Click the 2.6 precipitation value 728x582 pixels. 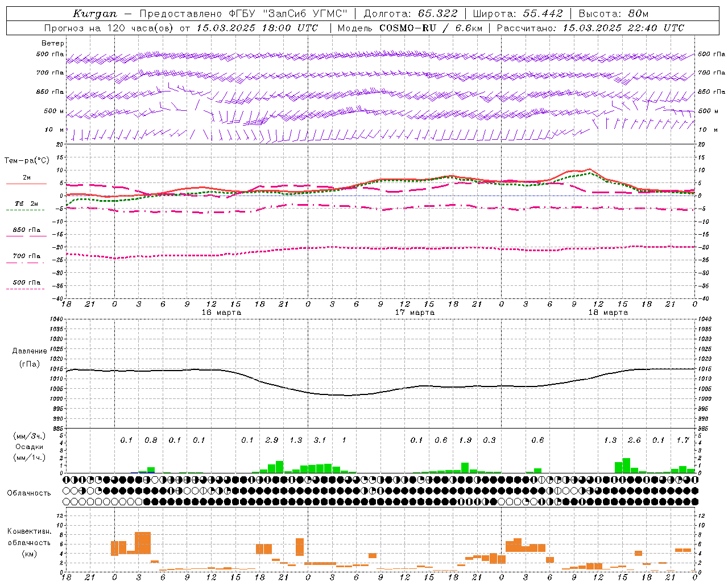point(634,440)
